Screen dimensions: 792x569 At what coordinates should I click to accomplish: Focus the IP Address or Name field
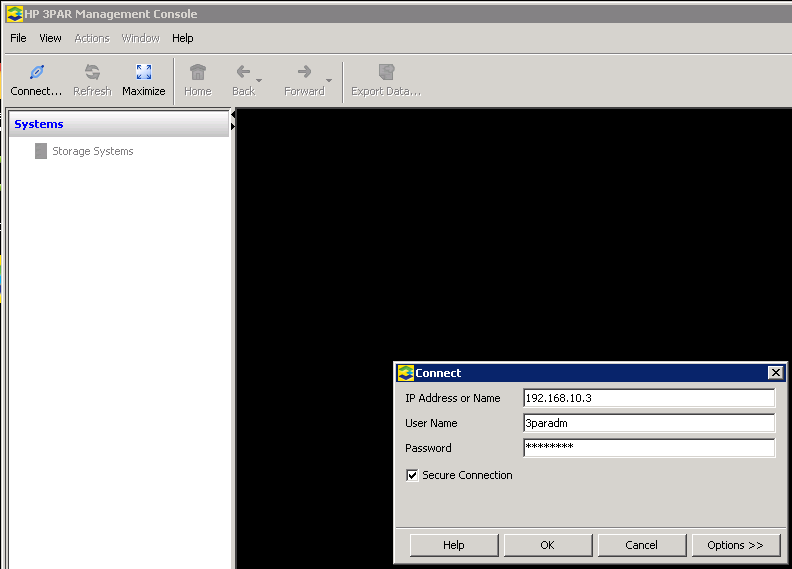click(649, 398)
